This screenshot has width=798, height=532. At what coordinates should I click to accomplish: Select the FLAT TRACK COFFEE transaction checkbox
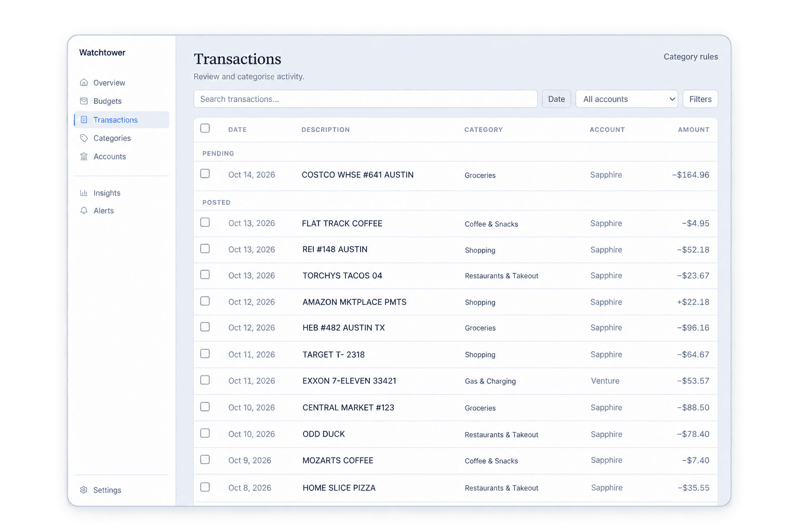tap(205, 222)
